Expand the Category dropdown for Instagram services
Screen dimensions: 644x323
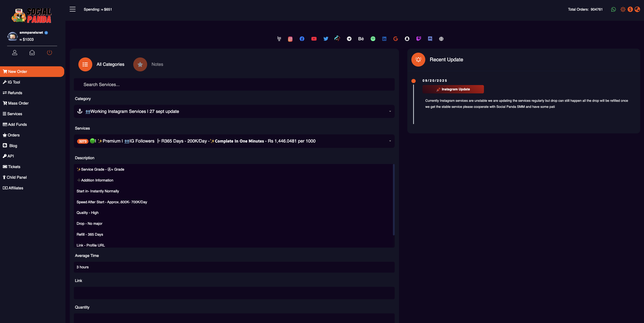234,111
